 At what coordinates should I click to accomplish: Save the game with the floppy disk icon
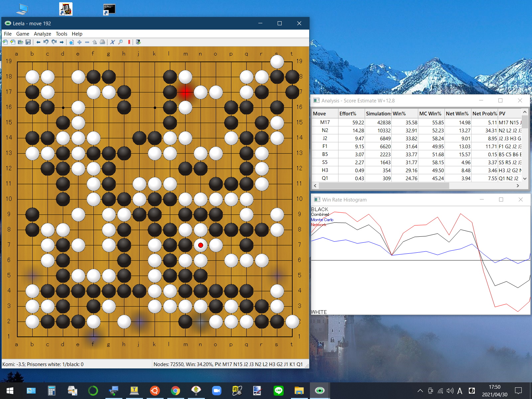28,42
